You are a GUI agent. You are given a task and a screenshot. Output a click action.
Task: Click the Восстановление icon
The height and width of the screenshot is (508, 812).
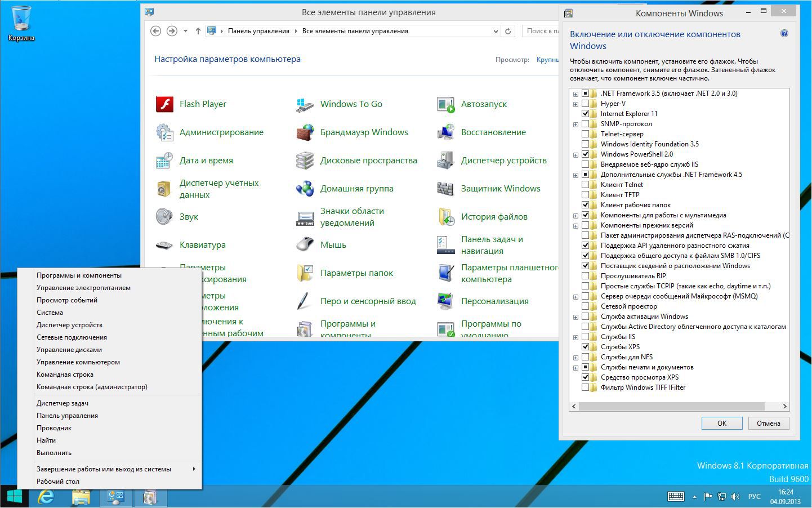445,132
